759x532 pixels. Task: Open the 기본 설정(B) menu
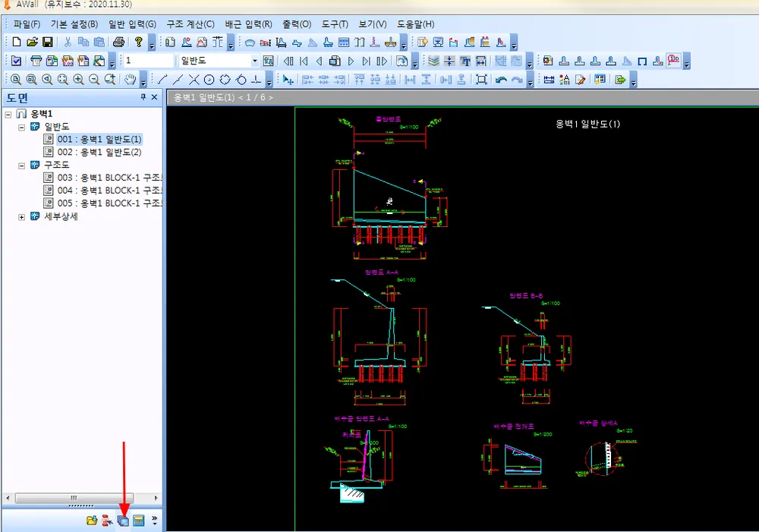click(x=74, y=24)
